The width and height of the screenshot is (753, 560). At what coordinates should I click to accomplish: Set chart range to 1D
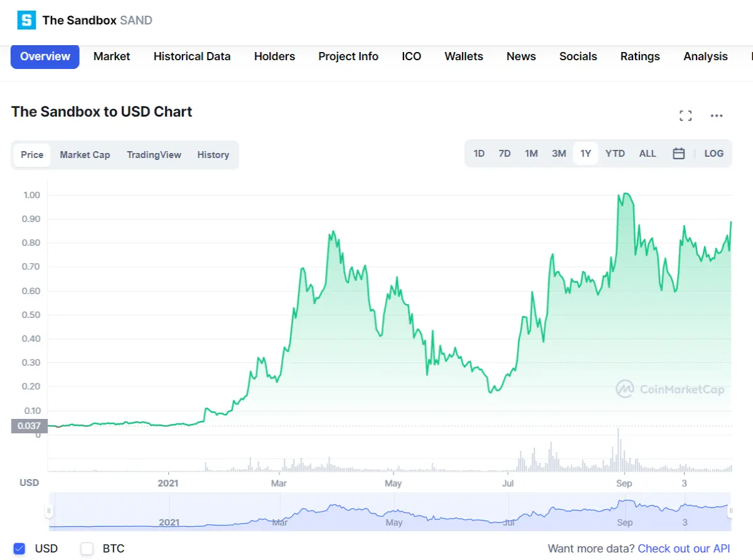479,154
